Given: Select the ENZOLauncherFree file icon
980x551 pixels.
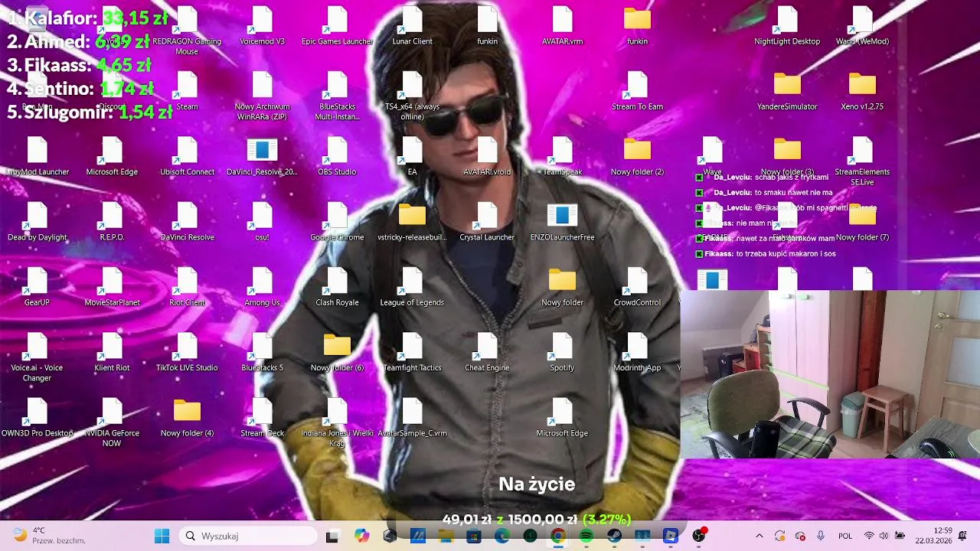Looking at the screenshot, I should (x=562, y=221).
